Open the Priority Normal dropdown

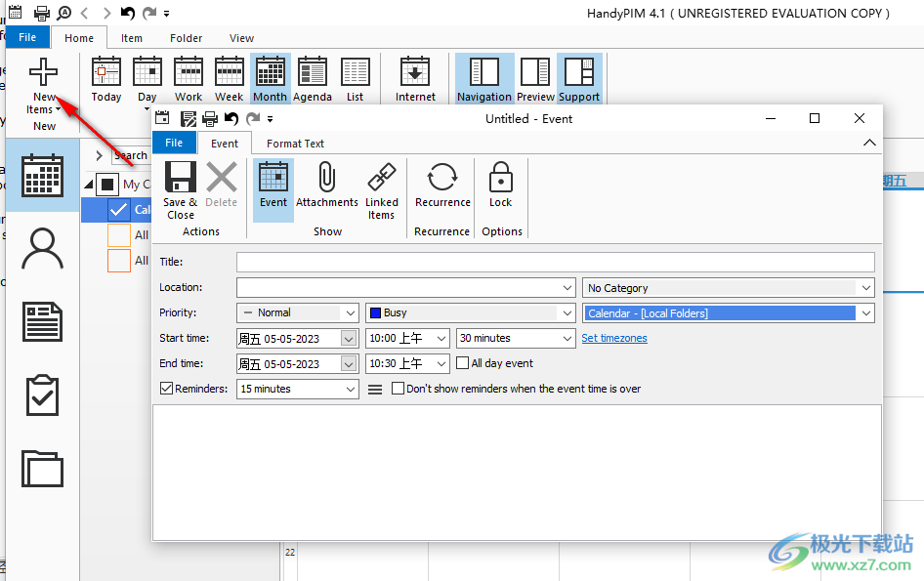(x=350, y=312)
